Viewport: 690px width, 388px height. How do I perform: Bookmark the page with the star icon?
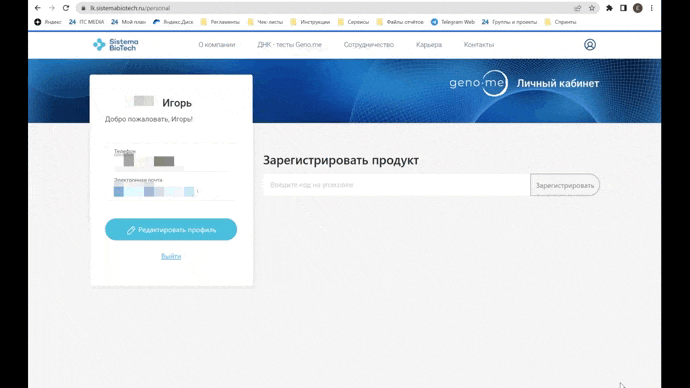(x=592, y=8)
